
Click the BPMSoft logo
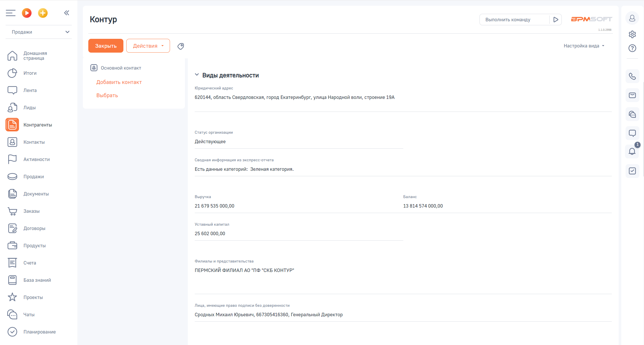coord(591,19)
